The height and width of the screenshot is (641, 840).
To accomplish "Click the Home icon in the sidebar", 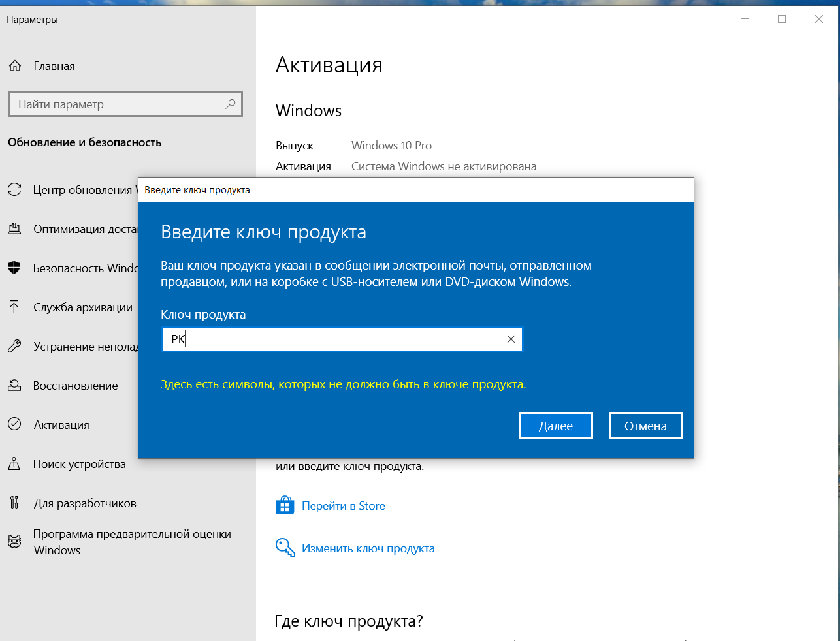I will point(15,66).
